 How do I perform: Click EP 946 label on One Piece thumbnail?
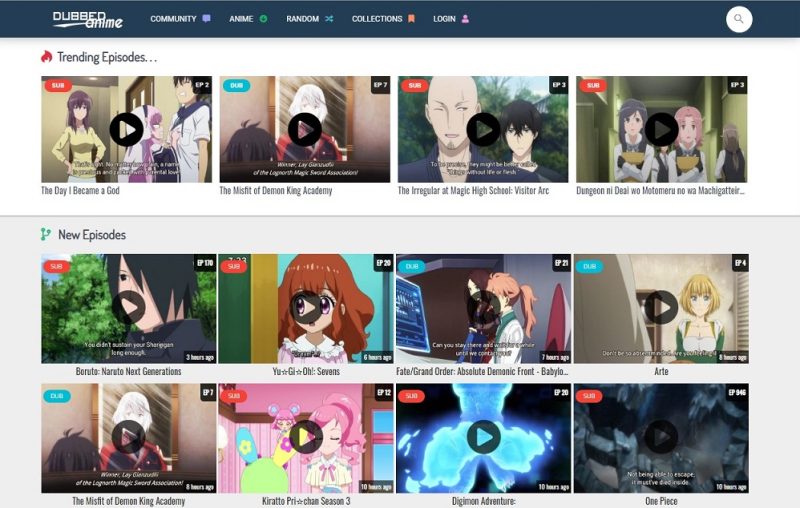pyautogui.click(x=737, y=392)
